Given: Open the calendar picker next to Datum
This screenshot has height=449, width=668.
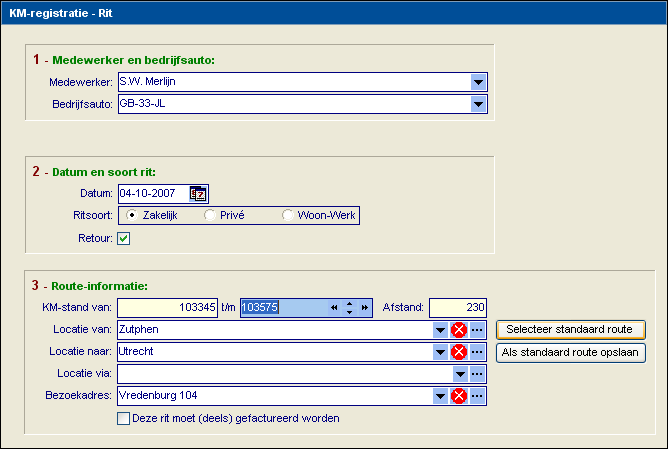Looking at the screenshot, I should click(198, 194).
